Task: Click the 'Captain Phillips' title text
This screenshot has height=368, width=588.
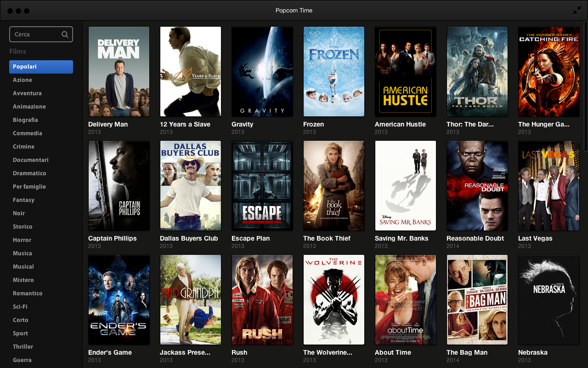Action: tap(113, 238)
